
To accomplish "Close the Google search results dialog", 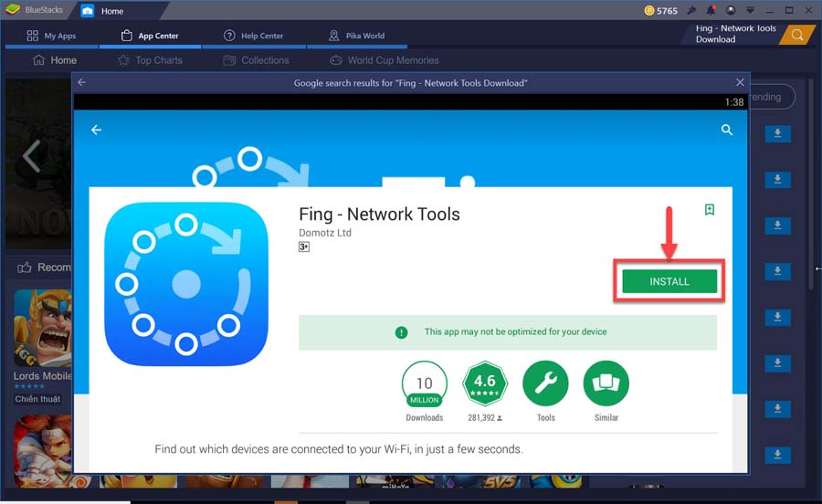I will 740,82.
